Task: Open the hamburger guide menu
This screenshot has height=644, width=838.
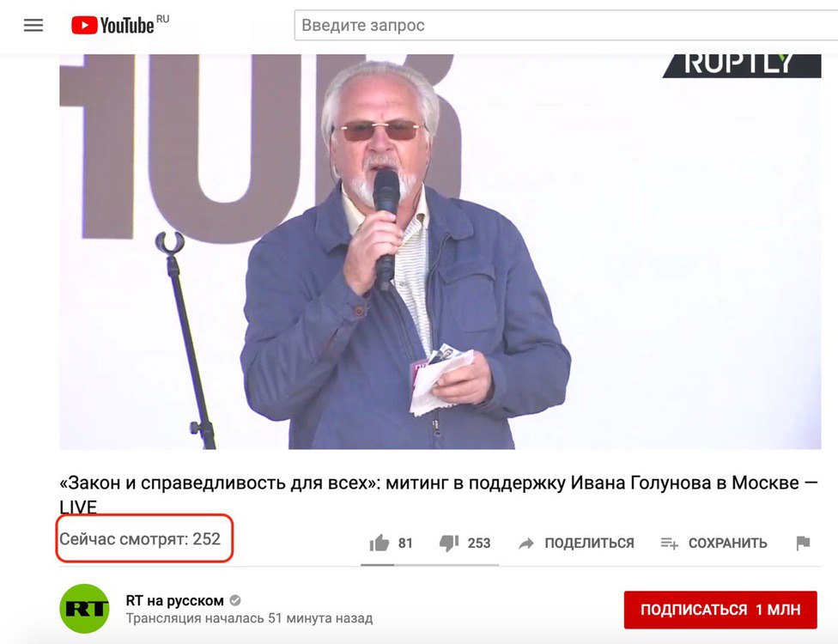Action: (33, 25)
